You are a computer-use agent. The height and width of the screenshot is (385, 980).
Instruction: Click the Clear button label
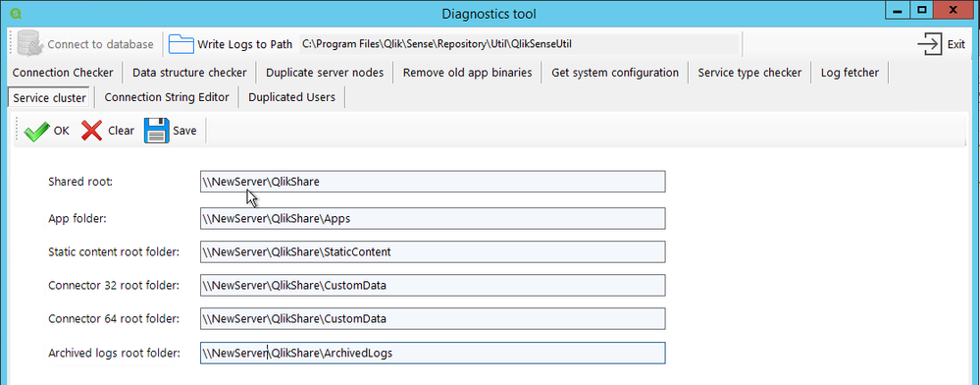pos(121,131)
